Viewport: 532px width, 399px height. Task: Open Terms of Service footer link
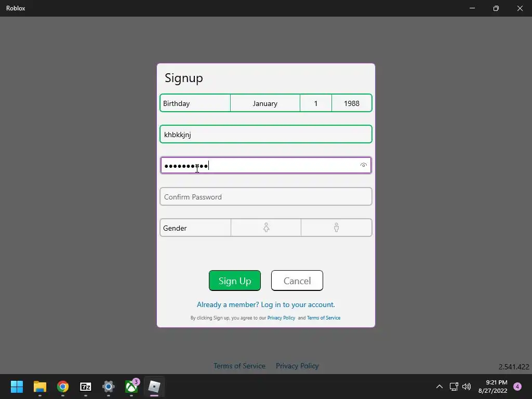[x=239, y=366]
